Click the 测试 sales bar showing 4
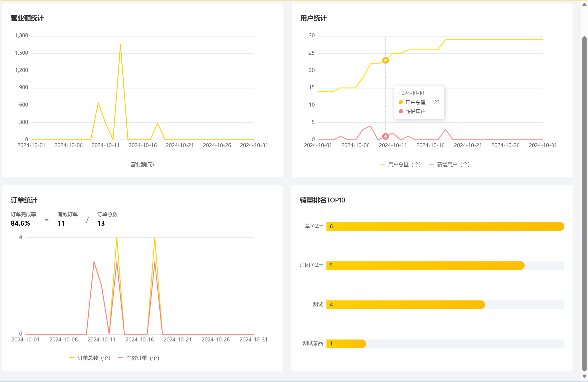588x382 pixels. [x=405, y=304]
